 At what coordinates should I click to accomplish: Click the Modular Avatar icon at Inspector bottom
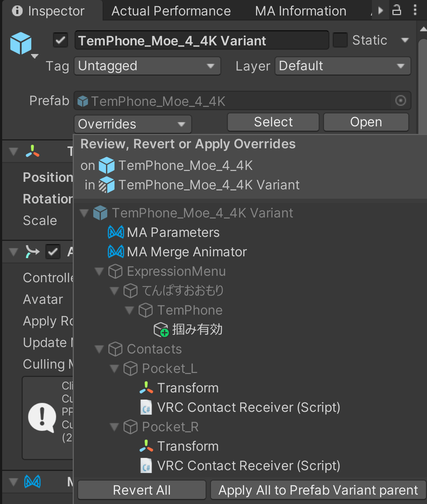coord(32,482)
